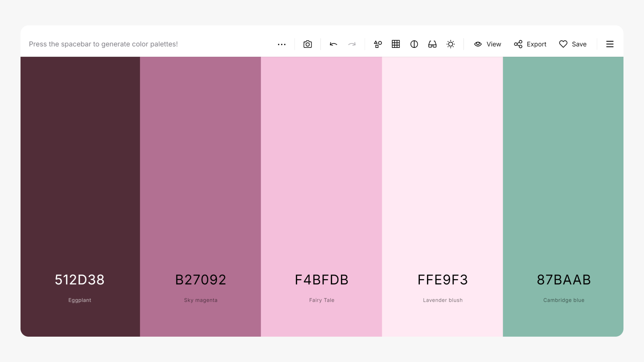The height and width of the screenshot is (362, 644).
Task: Undo the last palette change
Action: [333, 44]
